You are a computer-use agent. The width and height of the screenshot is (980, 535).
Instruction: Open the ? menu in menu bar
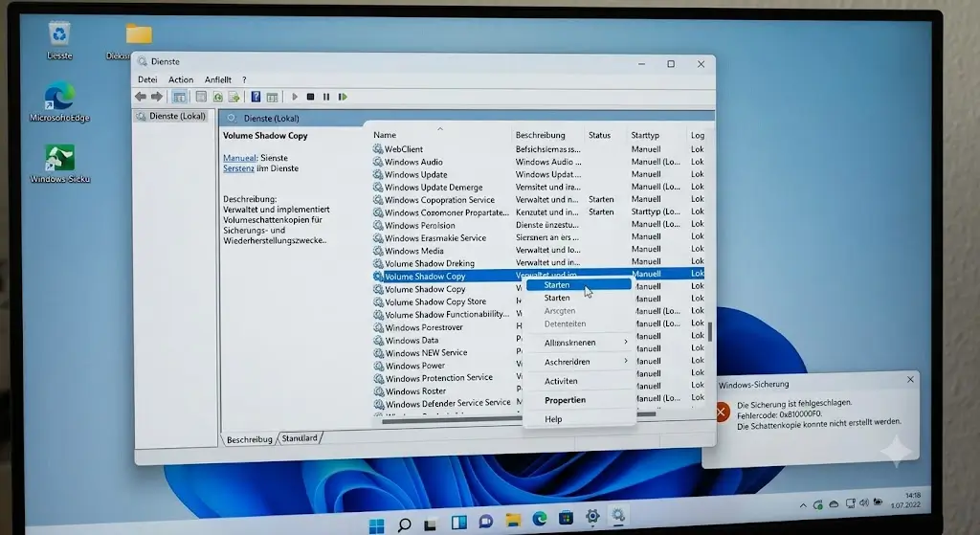coord(244,79)
